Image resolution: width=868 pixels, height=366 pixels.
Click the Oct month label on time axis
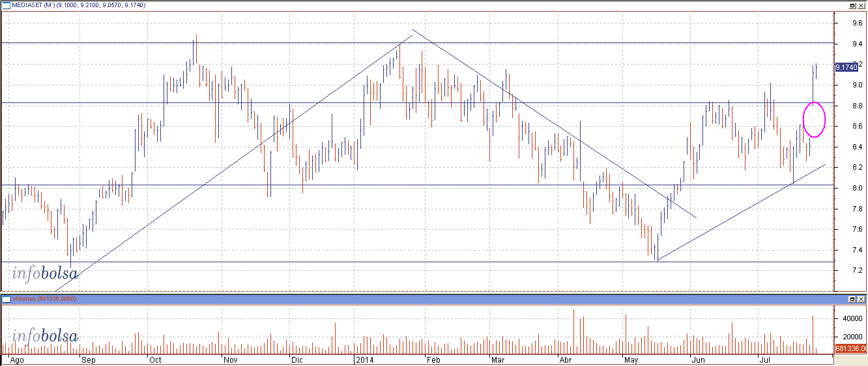coord(155,359)
